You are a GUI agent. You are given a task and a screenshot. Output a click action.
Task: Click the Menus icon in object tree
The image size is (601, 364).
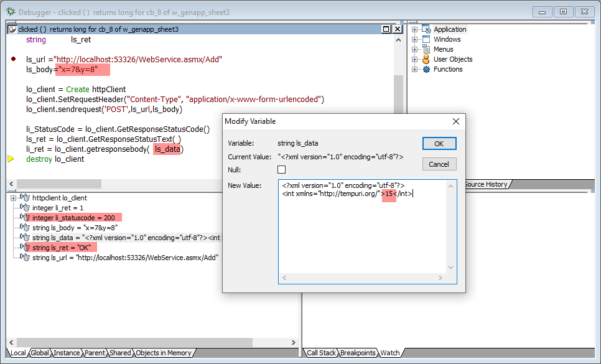coord(426,49)
